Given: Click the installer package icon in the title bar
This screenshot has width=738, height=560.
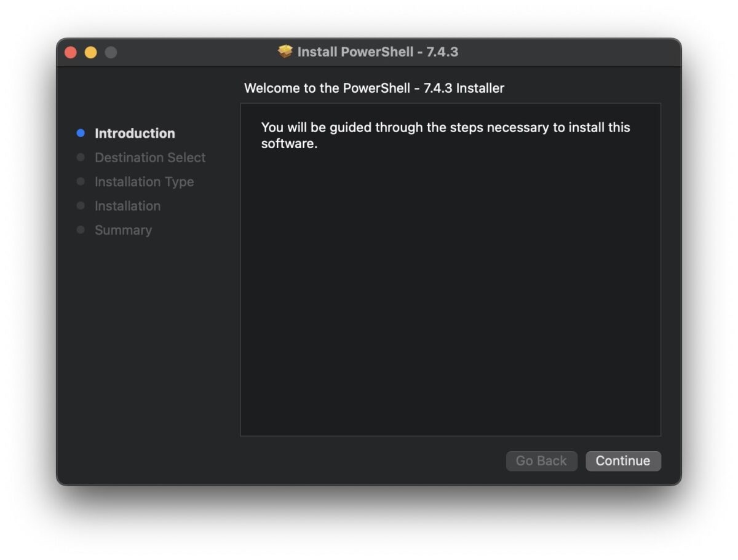Looking at the screenshot, I should tap(285, 52).
